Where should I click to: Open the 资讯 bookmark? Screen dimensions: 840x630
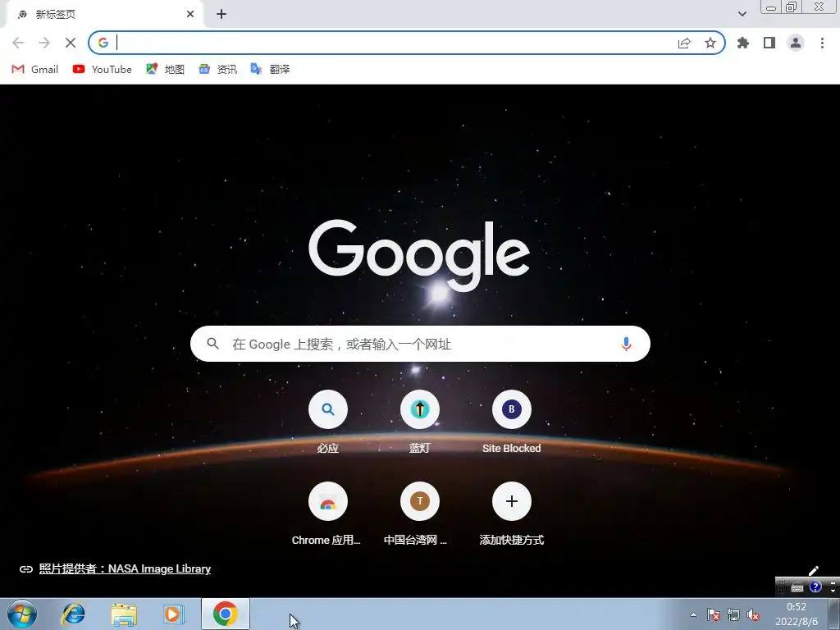coord(217,69)
